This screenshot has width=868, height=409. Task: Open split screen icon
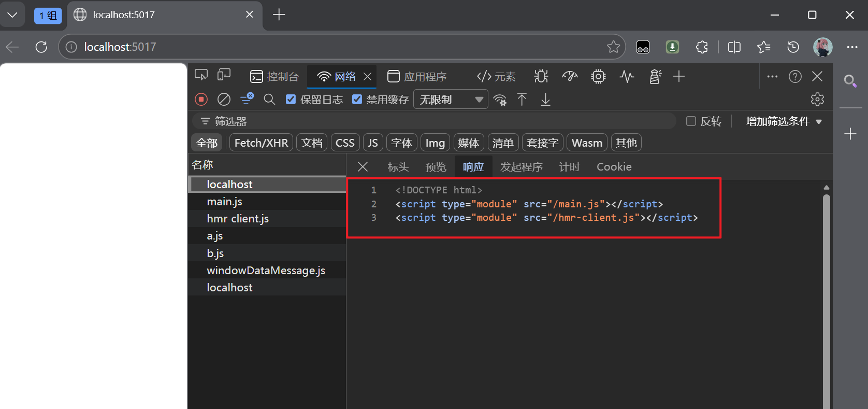pos(734,47)
